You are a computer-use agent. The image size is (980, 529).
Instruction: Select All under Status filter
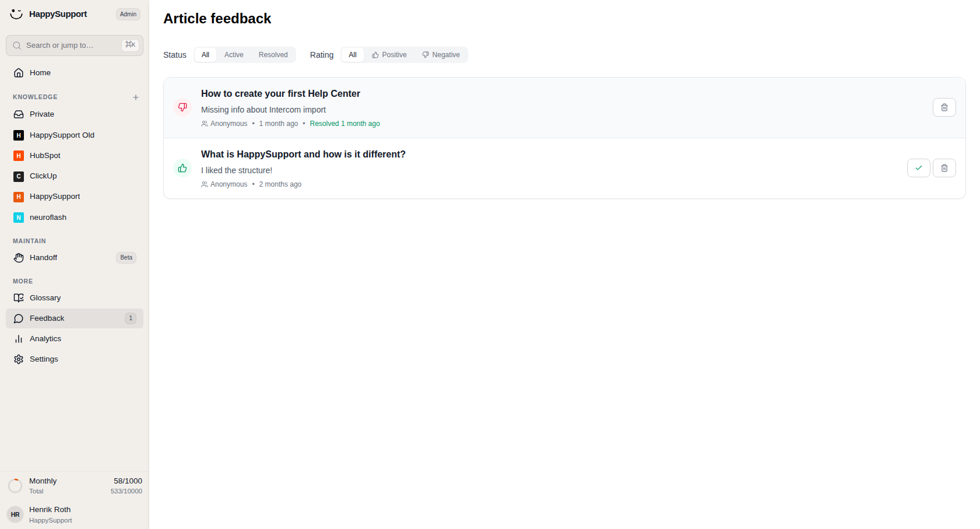tap(205, 55)
